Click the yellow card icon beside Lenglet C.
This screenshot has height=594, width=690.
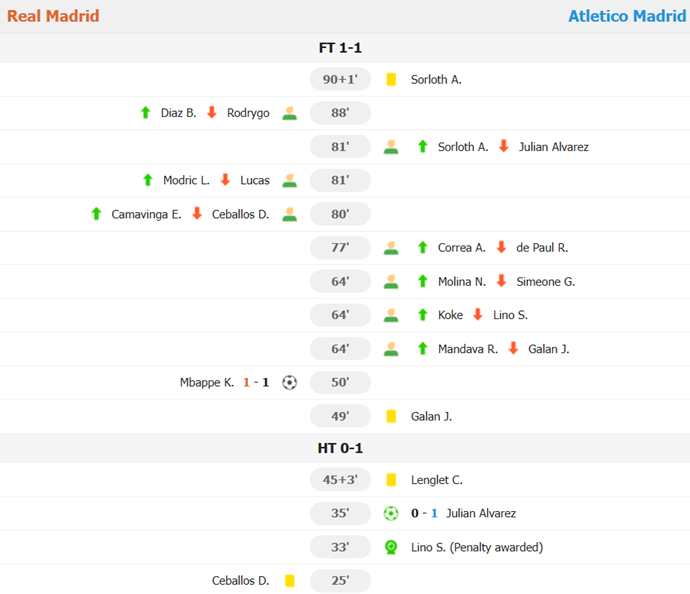coord(391,480)
